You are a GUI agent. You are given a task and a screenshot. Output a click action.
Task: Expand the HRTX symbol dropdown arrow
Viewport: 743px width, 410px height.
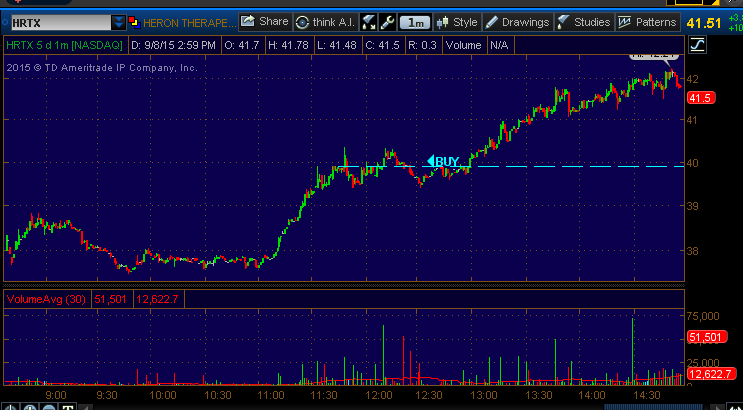coord(119,21)
